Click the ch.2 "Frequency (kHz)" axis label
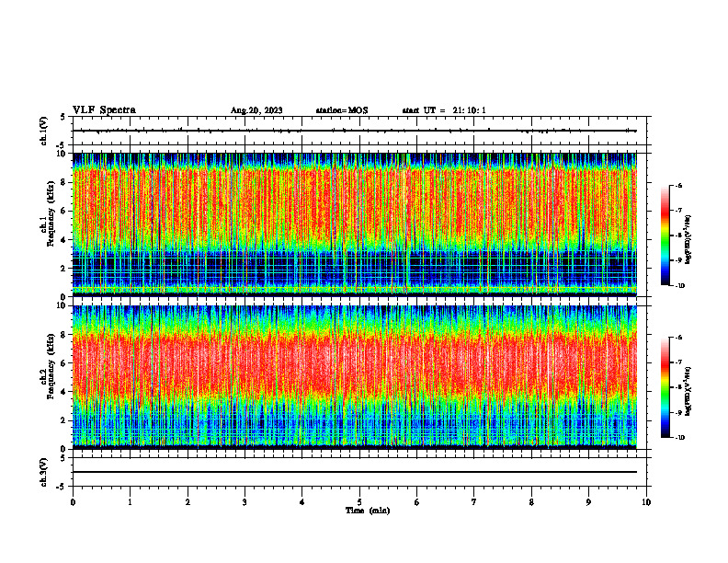The width and height of the screenshot is (728, 563). pyautogui.click(x=51, y=366)
